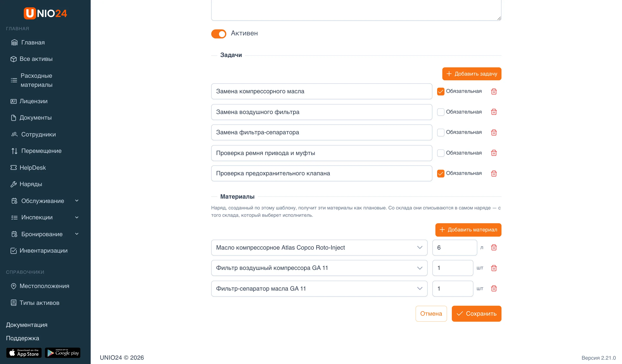Toggle the Активен switch off
622x364 pixels.
[x=219, y=33]
